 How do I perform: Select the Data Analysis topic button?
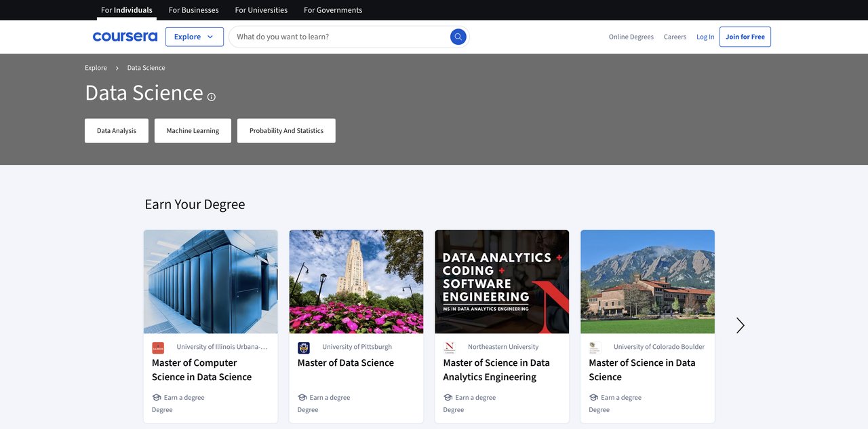coord(117,131)
